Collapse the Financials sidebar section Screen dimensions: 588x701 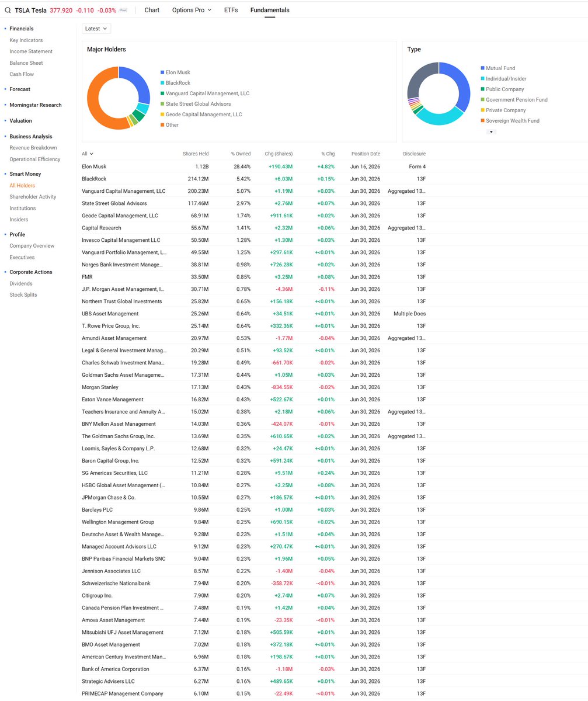22,29
